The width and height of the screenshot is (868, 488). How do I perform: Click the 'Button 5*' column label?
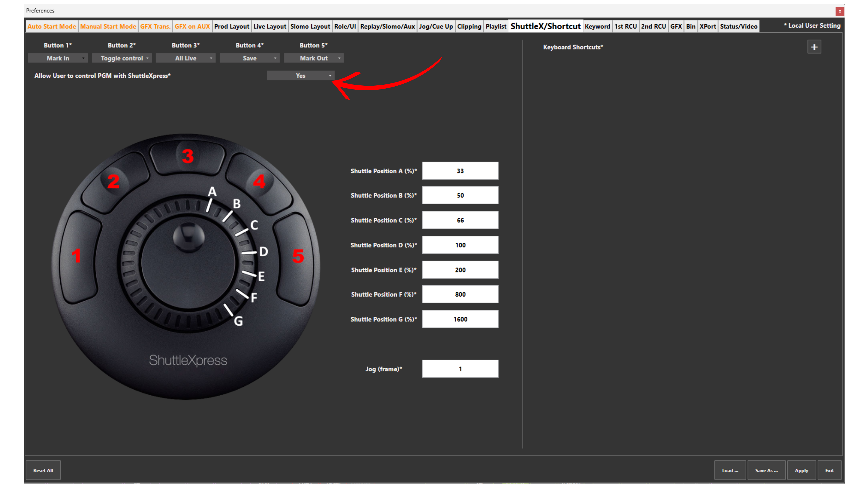point(314,45)
